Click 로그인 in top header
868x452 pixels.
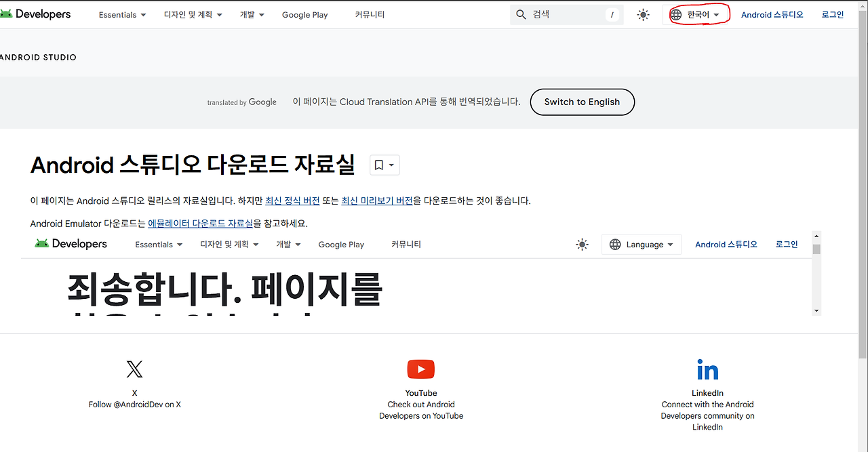tap(833, 15)
